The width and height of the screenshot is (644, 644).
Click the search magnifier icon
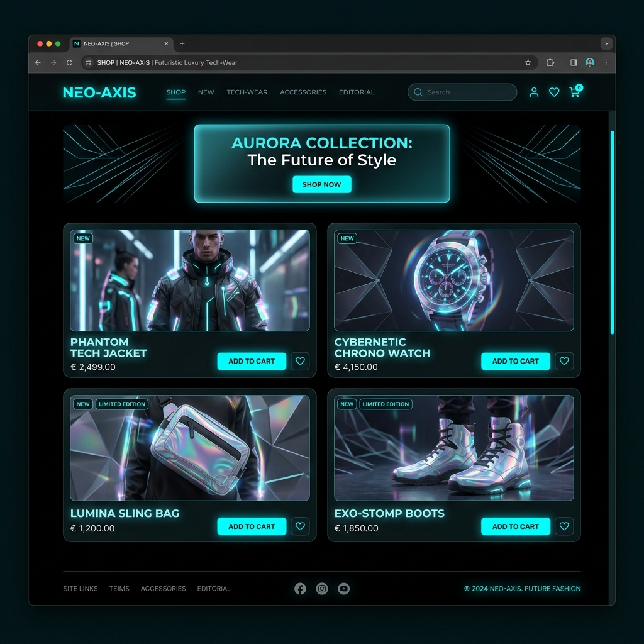(418, 92)
